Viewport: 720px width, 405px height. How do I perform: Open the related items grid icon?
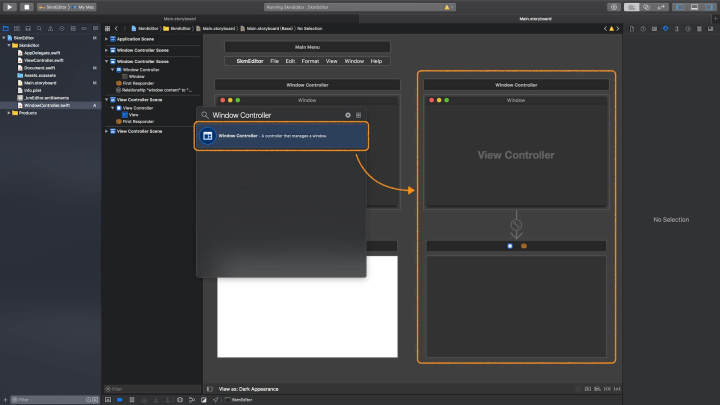pyautogui.click(x=107, y=28)
